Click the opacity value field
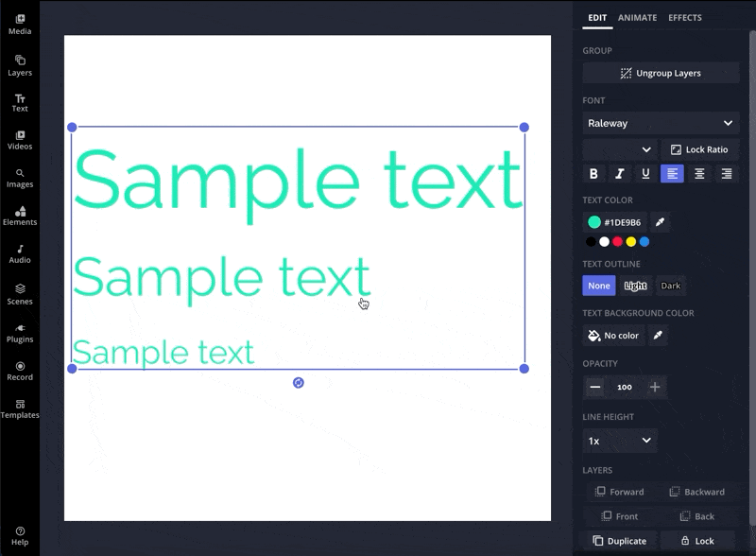756x556 pixels. click(x=625, y=387)
